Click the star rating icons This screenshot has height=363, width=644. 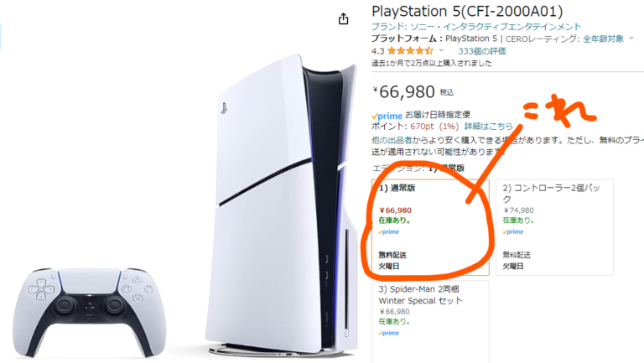pos(410,51)
